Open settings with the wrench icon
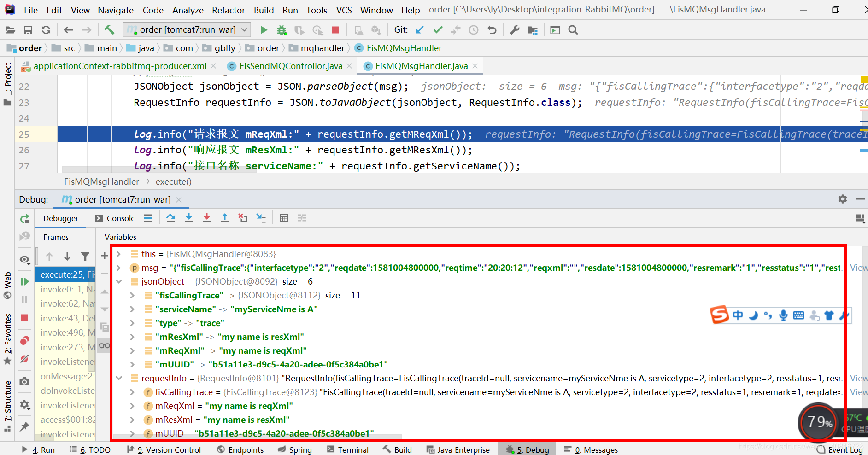 click(515, 30)
